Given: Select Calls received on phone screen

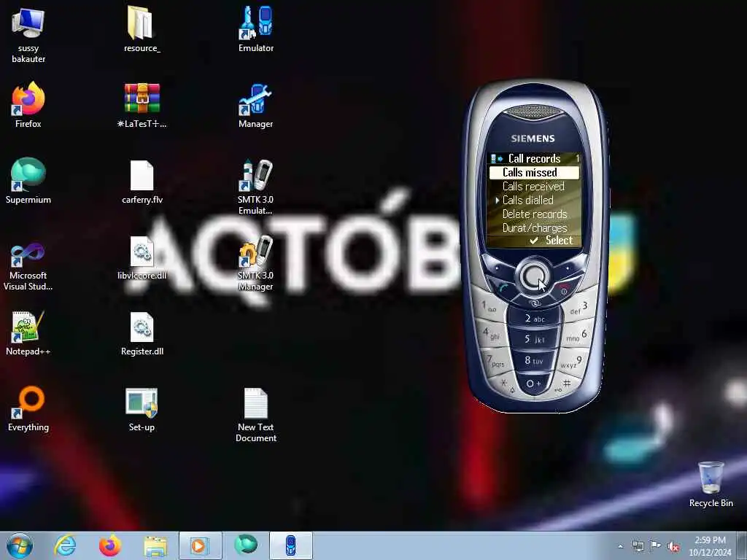Looking at the screenshot, I should click(x=534, y=186).
